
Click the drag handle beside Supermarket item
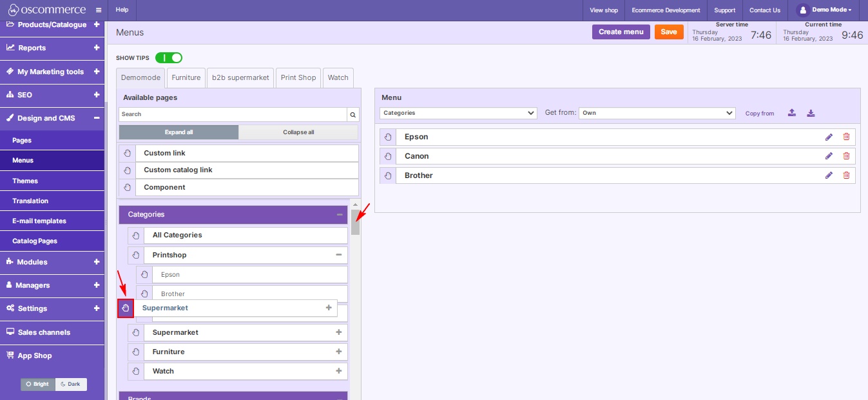[126, 308]
